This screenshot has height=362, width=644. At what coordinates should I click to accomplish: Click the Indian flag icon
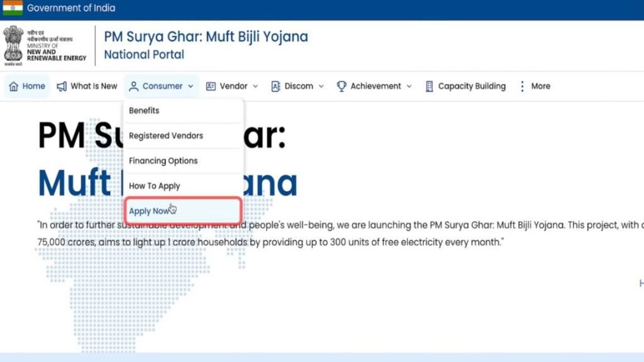point(13,8)
